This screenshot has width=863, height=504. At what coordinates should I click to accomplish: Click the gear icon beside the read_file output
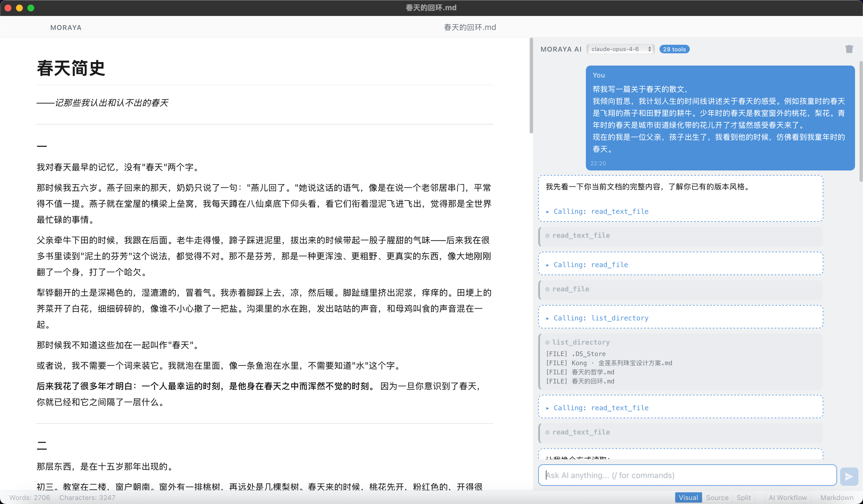click(x=547, y=289)
